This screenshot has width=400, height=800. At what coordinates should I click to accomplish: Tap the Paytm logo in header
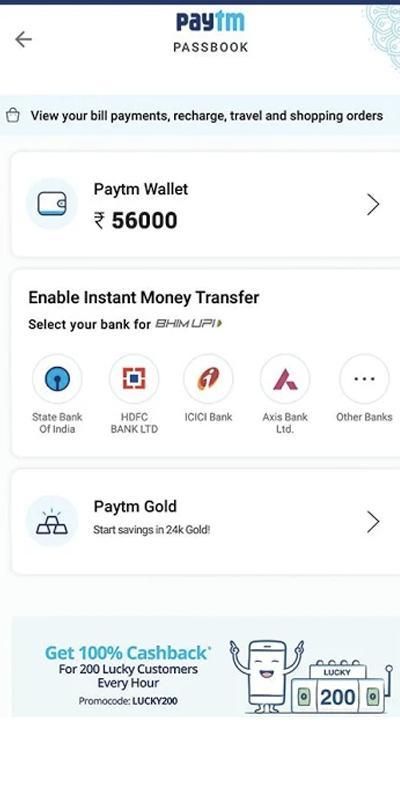point(210,22)
